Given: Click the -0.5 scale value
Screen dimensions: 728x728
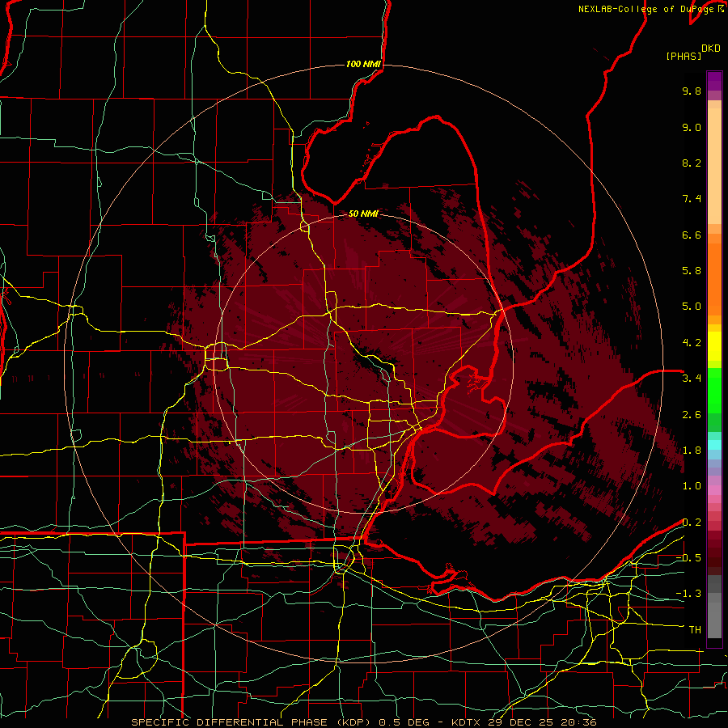Looking at the screenshot, I should click(688, 558).
